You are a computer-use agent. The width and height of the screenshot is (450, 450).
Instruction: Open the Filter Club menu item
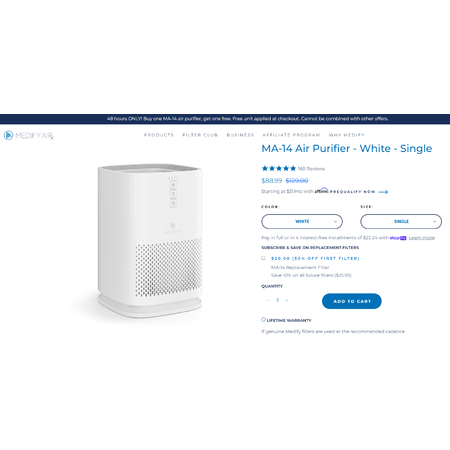tap(200, 135)
